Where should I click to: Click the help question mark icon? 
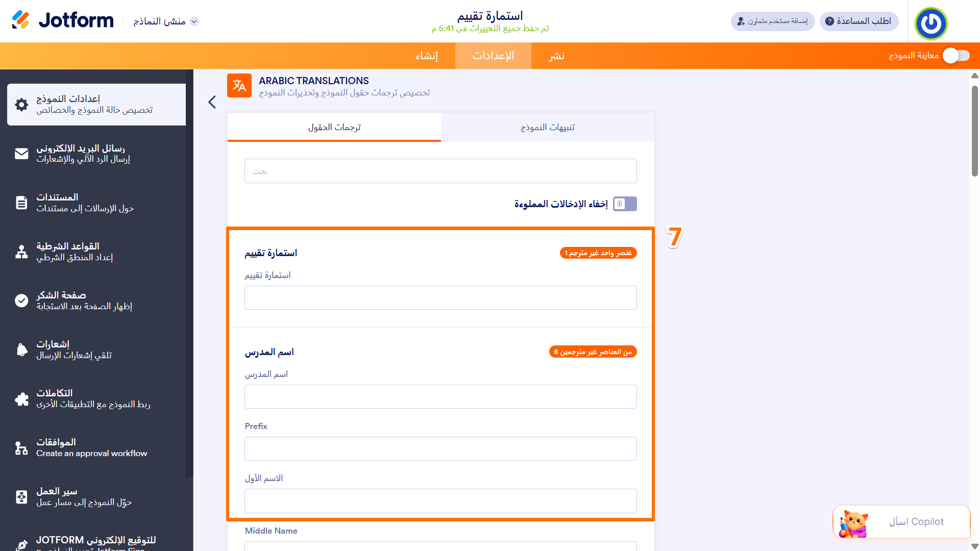(x=829, y=21)
